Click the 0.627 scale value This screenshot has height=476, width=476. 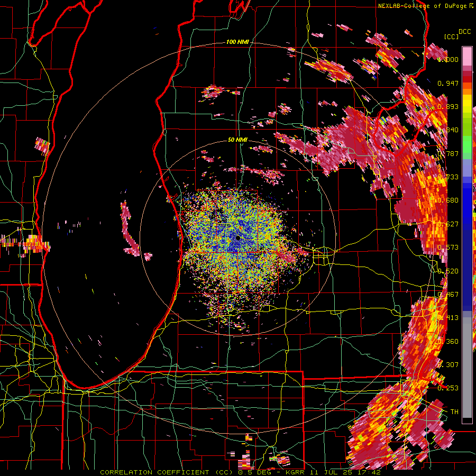click(448, 224)
